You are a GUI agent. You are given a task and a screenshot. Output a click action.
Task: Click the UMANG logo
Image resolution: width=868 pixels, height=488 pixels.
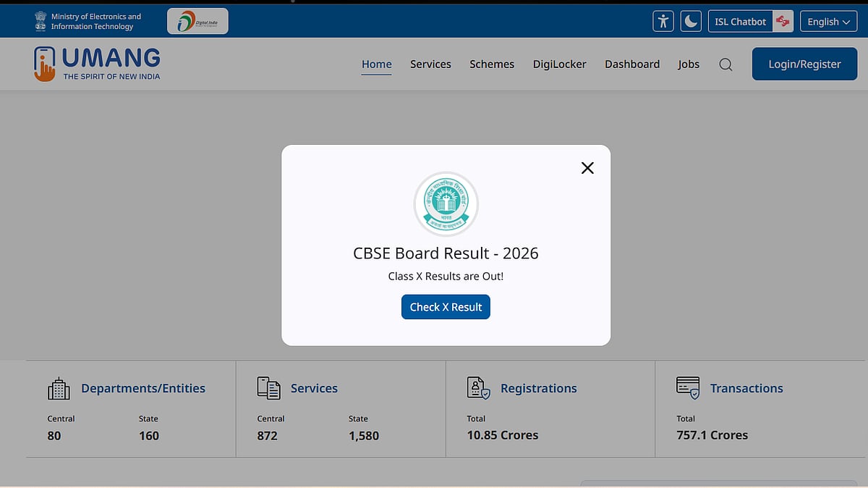97,64
